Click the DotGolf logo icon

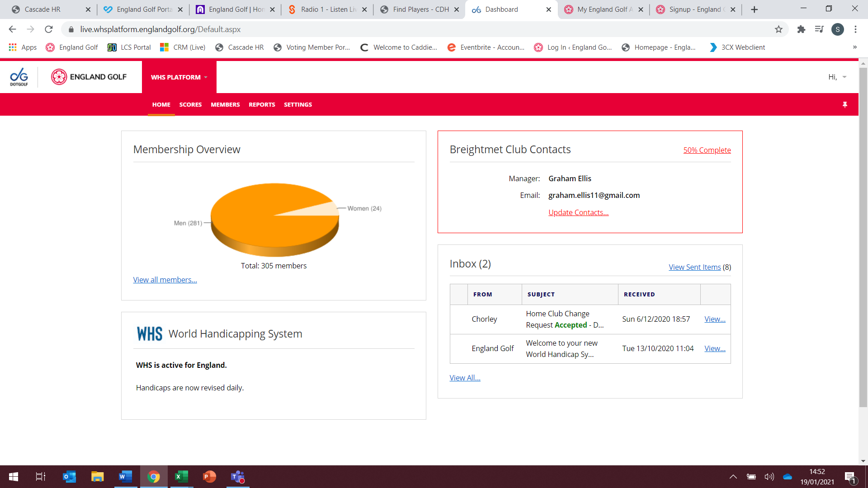point(19,77)
